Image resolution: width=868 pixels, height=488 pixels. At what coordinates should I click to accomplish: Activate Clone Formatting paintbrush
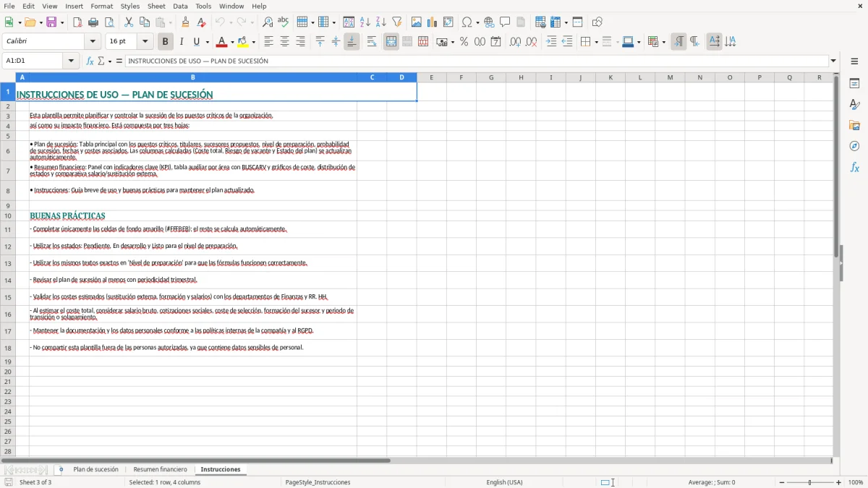[x=186, y=22]
